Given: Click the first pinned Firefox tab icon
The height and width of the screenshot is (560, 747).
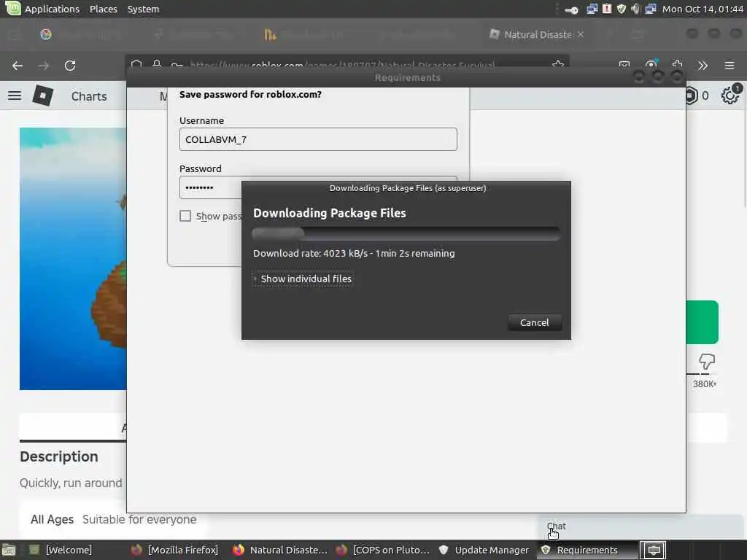Looking at the screenshot, I should tap(46, 34).
